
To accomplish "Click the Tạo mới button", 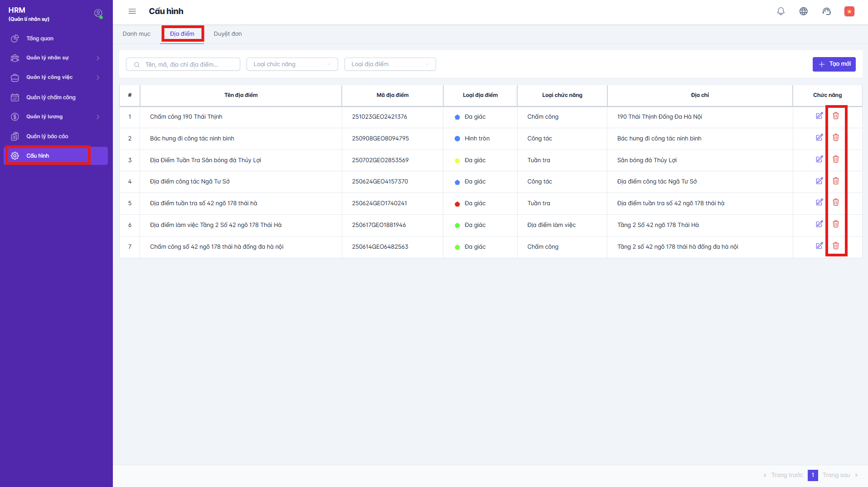I will click(834, 64).
